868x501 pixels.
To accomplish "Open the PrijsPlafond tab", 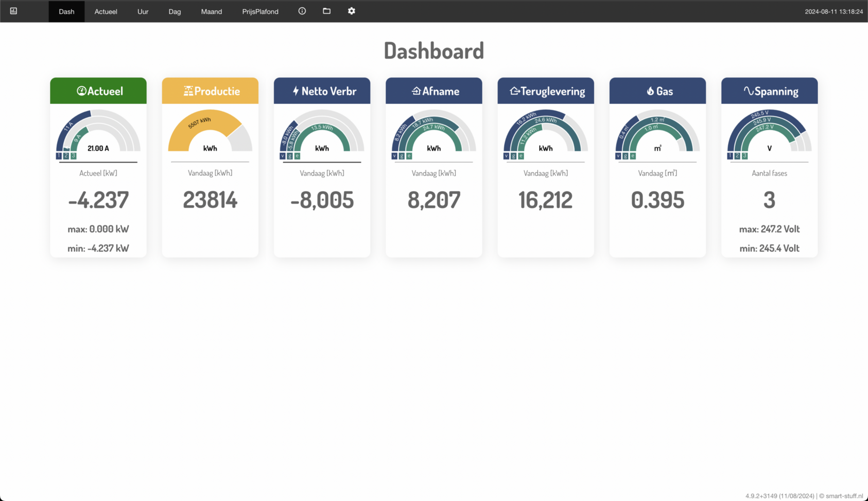I will click(260, 12).
